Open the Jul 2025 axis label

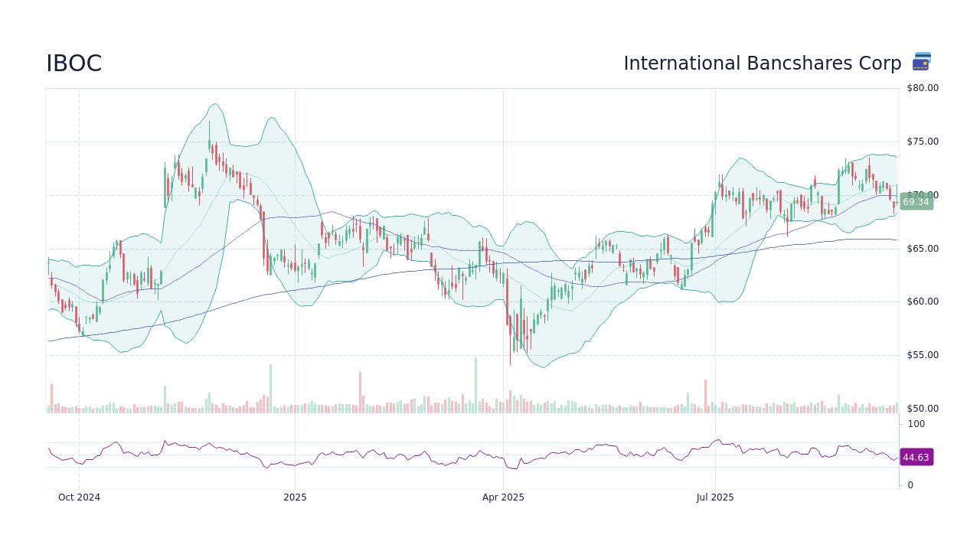coord(715,497)
